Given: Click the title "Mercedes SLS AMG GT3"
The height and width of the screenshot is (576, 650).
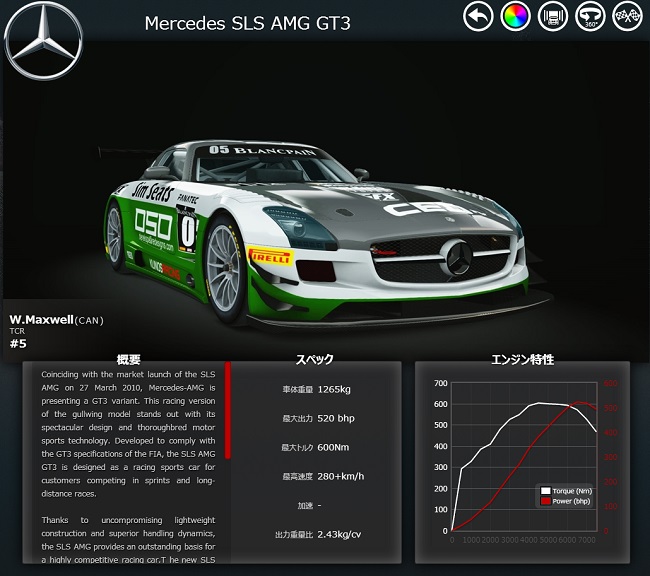Looking at the screenshot, I should (247, 23).
